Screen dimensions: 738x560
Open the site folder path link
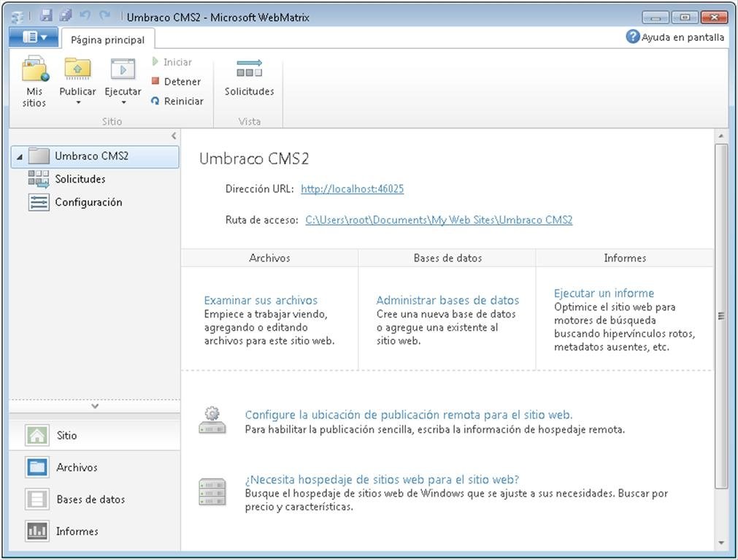[x=439, y=220]
